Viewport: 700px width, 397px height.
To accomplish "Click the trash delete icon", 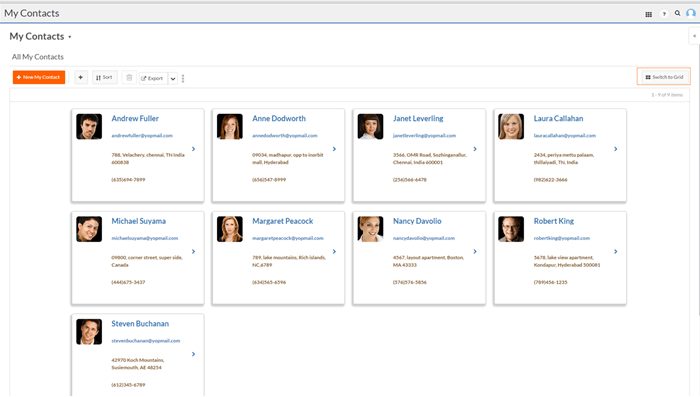I will pyautogui.click(x=129, y=78).
